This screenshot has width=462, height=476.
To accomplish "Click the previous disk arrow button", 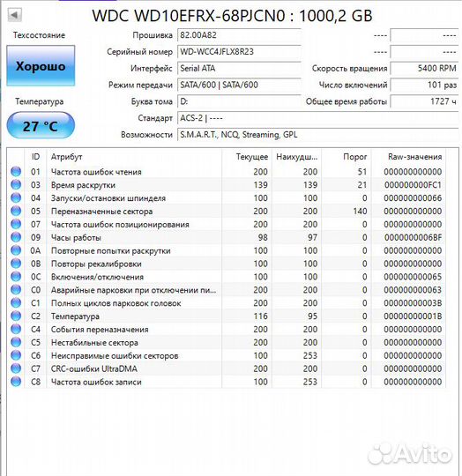I will tap(14, 15).
